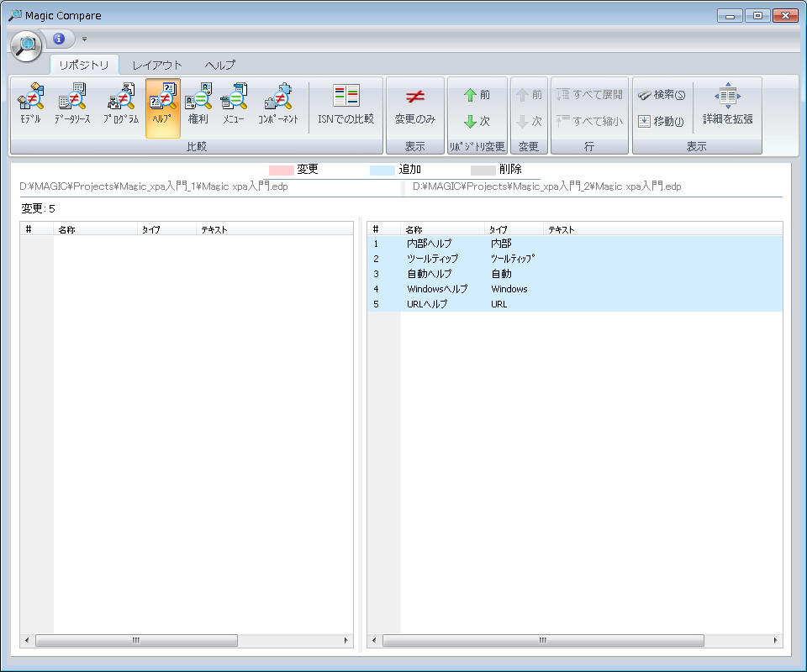This screenshot has height=672, width=807.
Task: Click the disabled 前 arrow in 変更 group
Action: [x=529, y=95]
